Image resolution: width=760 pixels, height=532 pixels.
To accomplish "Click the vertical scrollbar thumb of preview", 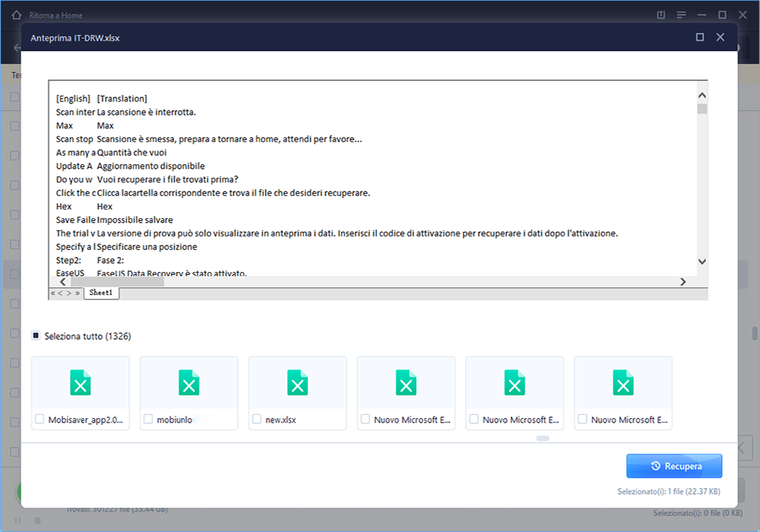I will [x=701, y=109].
